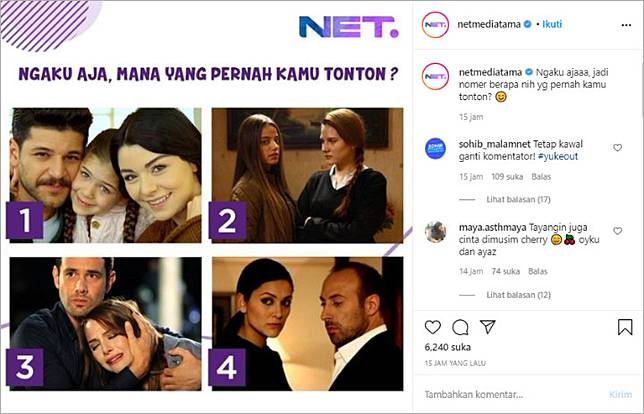
Task: Open the three-dot more options menu
Action: 626,25
